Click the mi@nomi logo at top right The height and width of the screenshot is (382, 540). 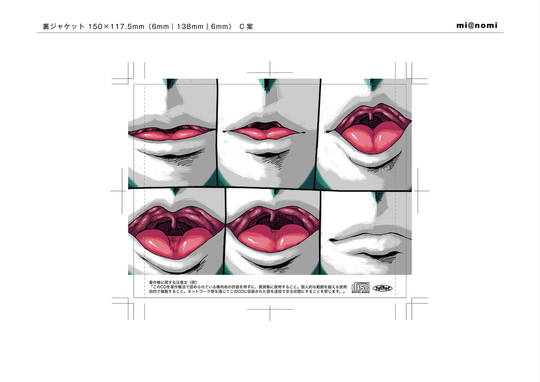pos(477,25)
